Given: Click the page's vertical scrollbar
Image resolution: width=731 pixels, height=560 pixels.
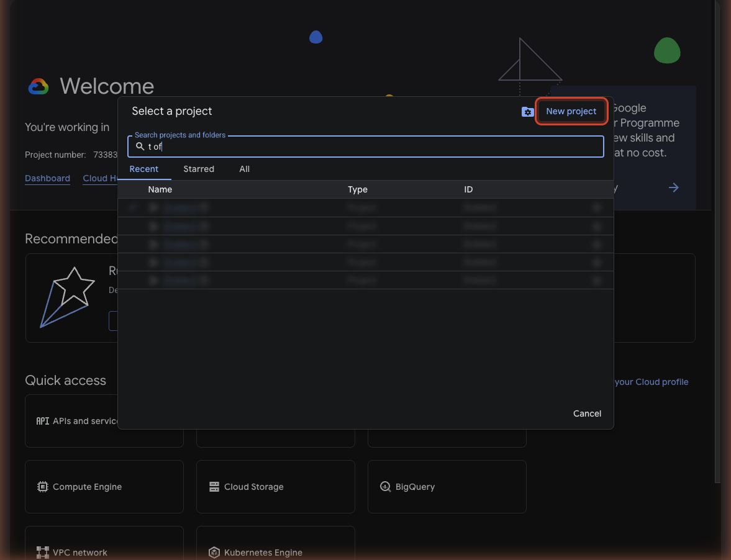Looking at the screenshot, I should coord(717,242).
